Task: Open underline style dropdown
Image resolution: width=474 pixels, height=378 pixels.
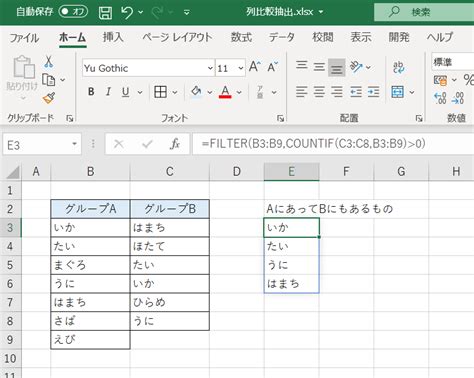Action: coord(140,92)
